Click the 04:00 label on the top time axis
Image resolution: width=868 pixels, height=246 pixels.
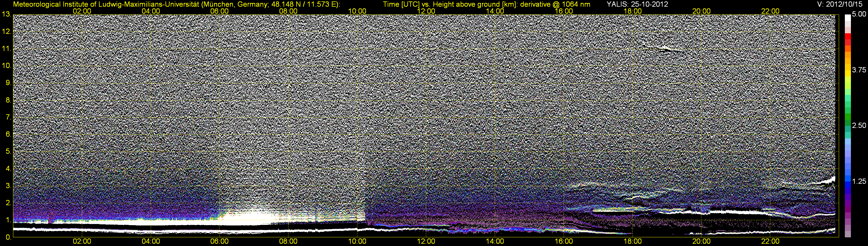tap(151, 11)
